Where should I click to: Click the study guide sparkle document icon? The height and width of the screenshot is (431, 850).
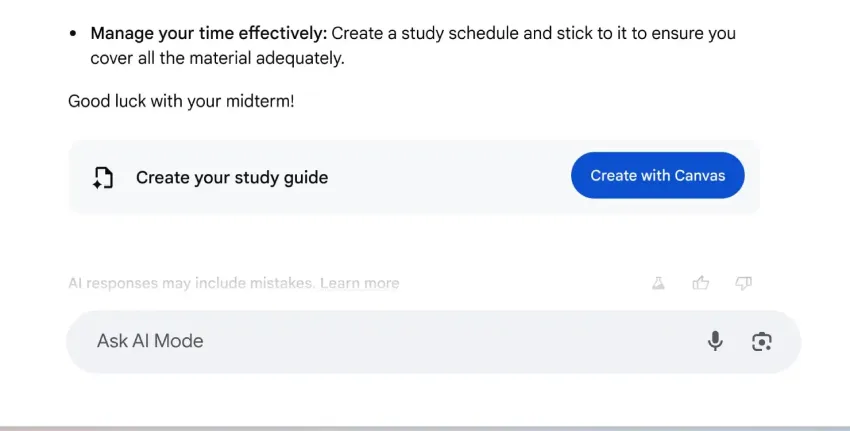tap(103, 178)
